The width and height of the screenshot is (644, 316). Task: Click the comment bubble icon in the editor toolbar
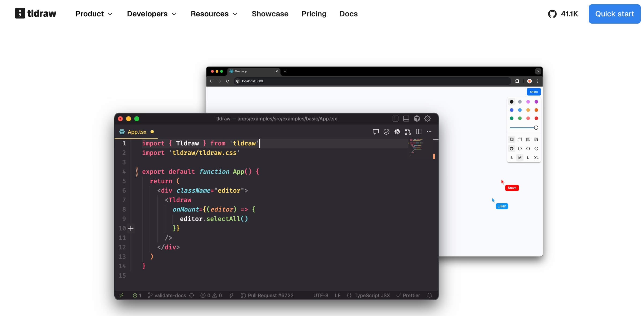click(x=376, y=132)
